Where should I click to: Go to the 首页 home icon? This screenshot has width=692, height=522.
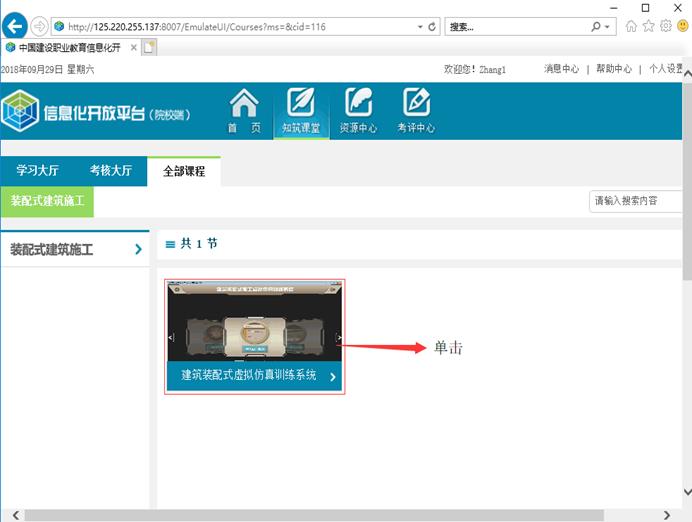point(244,110)
